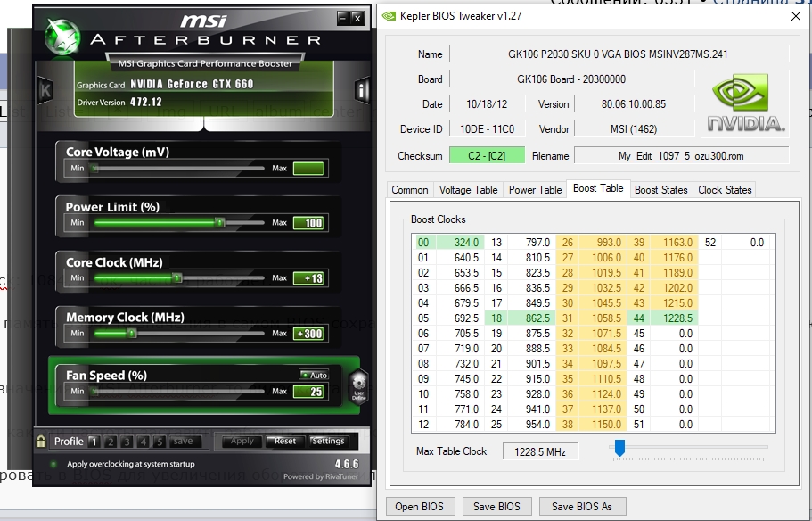
Task: Click the User Define fan gear icon
Action: click(x=358, y=388)
